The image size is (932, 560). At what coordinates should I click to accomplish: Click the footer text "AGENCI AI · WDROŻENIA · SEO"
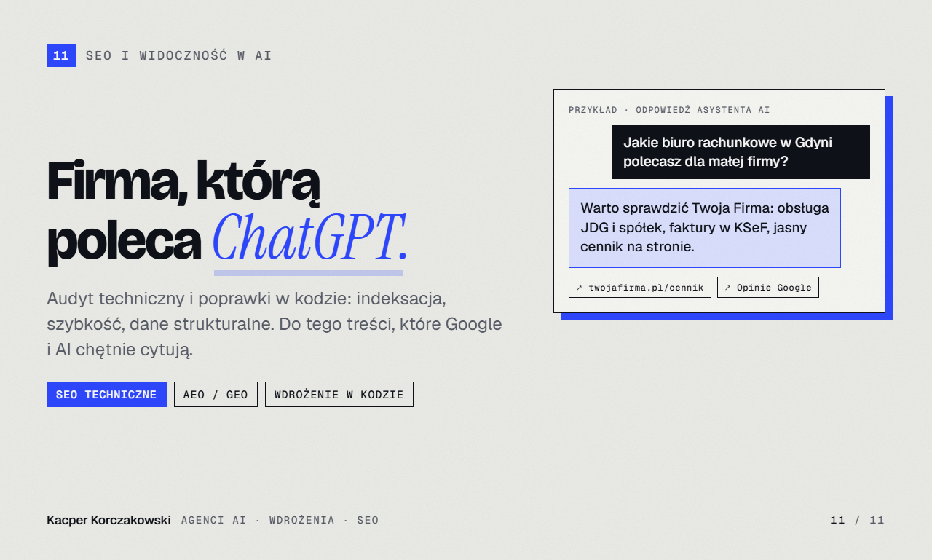click(280, 520)
